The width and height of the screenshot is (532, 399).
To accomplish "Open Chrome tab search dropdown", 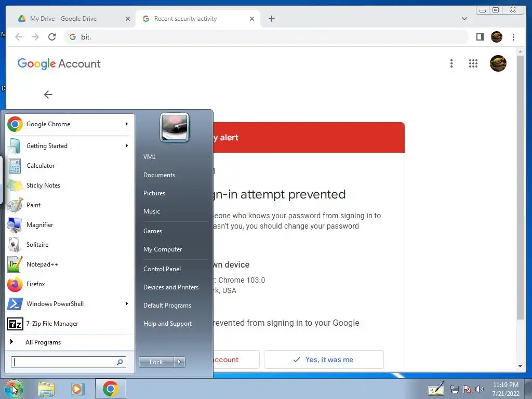I will click(464, 19).
